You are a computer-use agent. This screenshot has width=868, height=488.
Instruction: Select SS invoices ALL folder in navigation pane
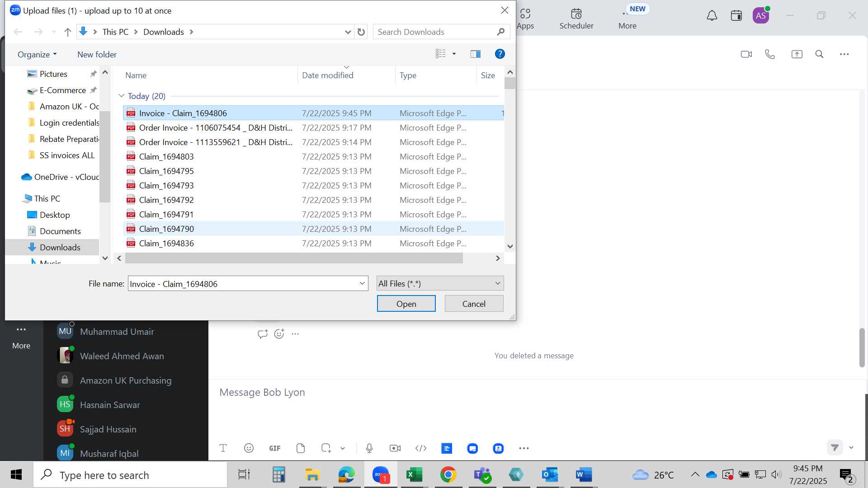click(67, 155)
